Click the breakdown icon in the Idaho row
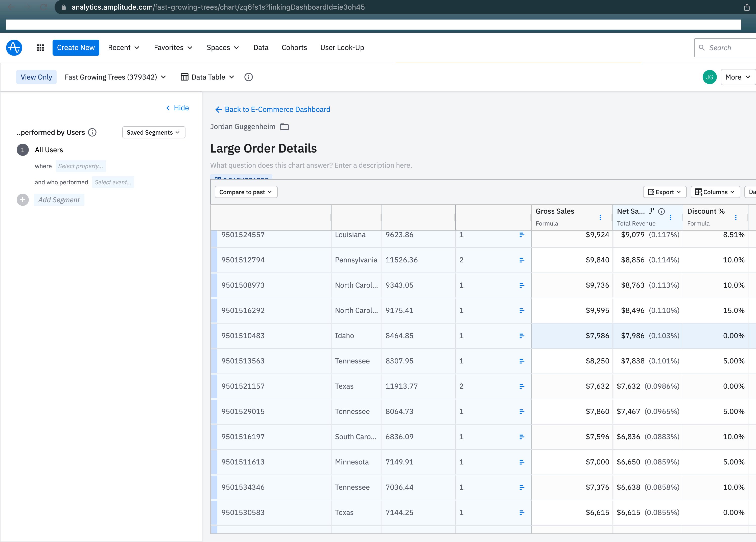The image size is (756, 542). (522, 336)
